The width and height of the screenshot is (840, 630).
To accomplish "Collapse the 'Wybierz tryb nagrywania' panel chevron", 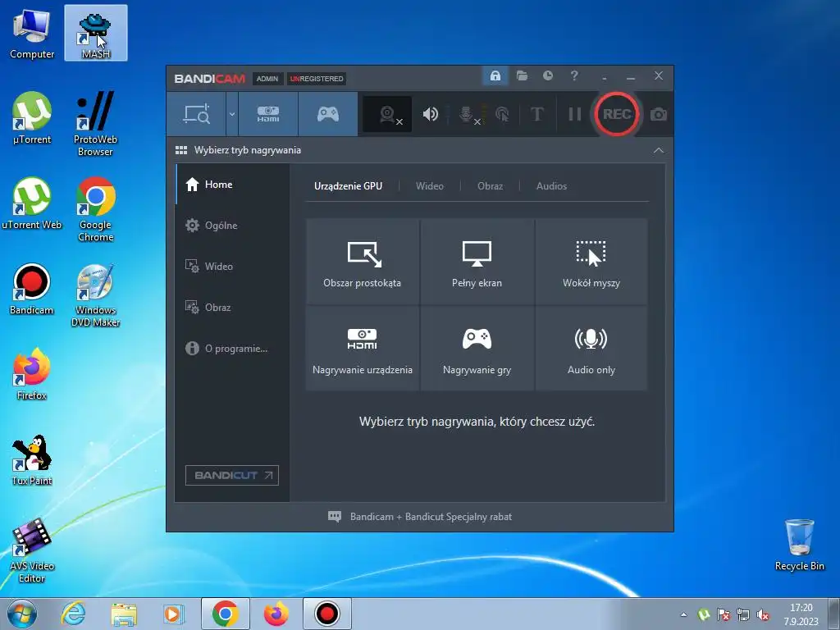I will click(x=659, y=151).
